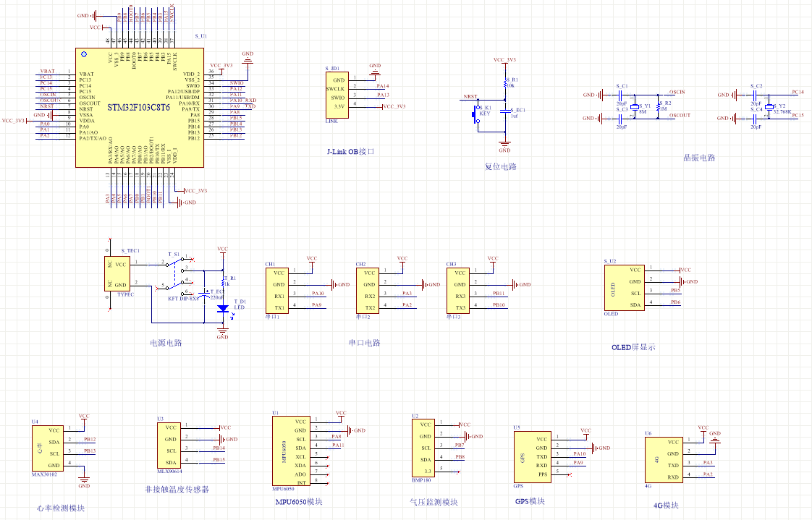Screen dimensions: 812x520
Task: Click the S_C4 capacitor near PC15
Action: click(x=755, y=119)
